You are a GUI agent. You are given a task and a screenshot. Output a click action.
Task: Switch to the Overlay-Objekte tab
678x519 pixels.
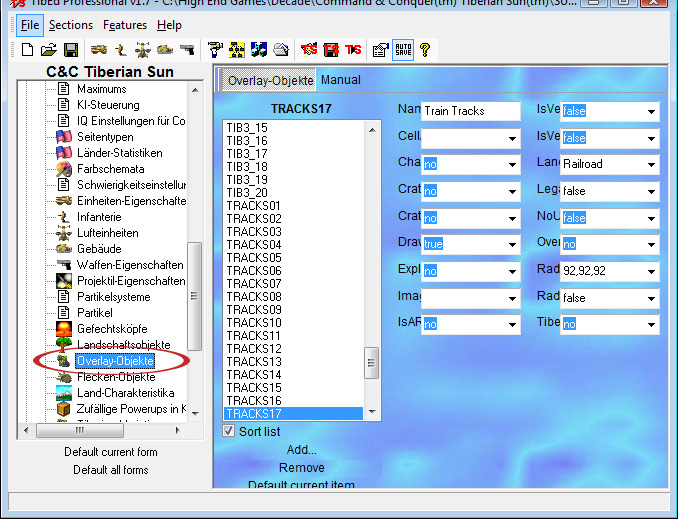coord(270,80)
